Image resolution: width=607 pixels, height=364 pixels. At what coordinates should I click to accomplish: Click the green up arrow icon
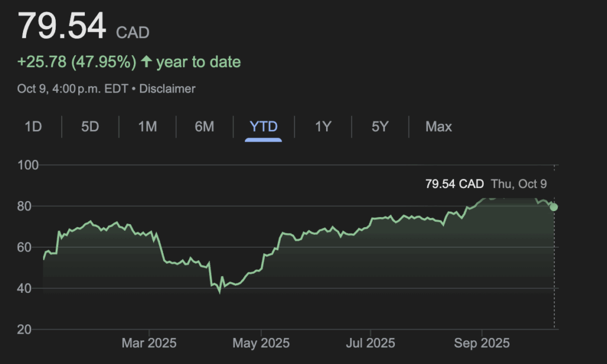[146, 62]
